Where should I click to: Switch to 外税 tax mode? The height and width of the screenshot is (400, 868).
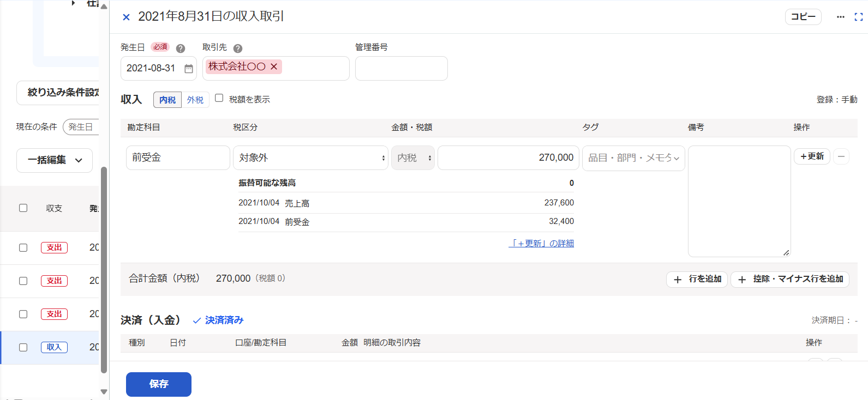[x=195, y=100]
